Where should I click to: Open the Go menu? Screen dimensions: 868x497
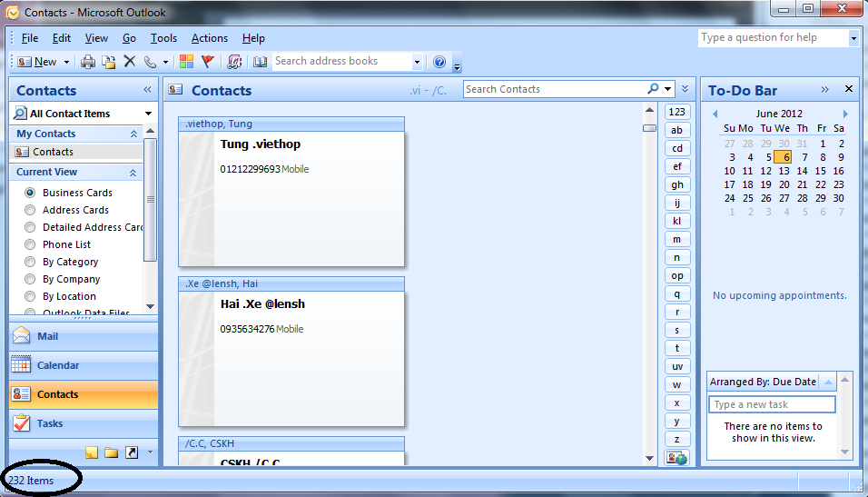click(129, 38)
